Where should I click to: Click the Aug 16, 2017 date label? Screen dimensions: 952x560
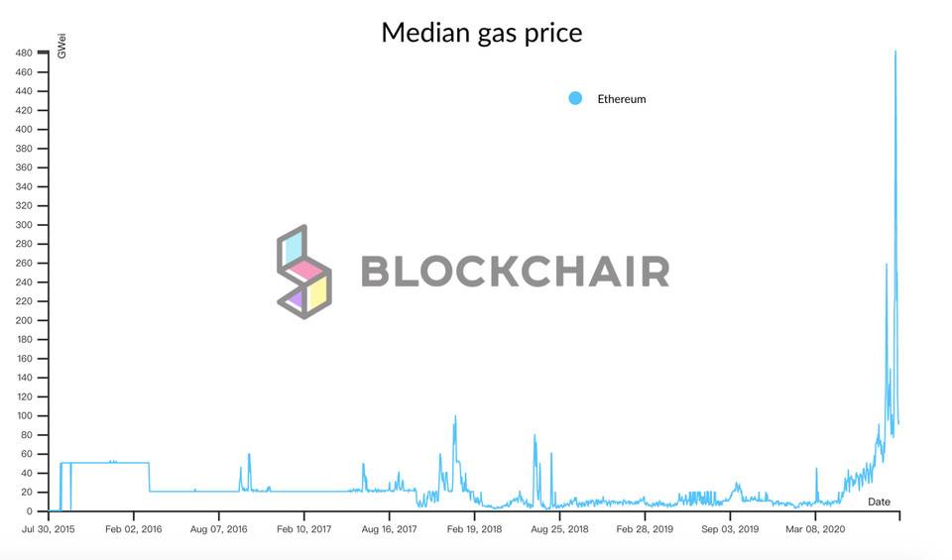[x=389, y=529]
